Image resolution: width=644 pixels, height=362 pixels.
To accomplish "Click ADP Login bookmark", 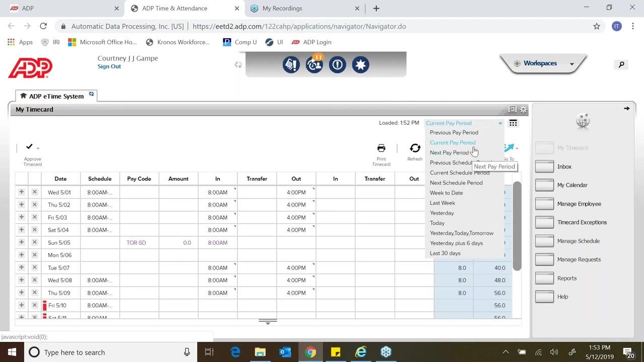I will (311, 42).
